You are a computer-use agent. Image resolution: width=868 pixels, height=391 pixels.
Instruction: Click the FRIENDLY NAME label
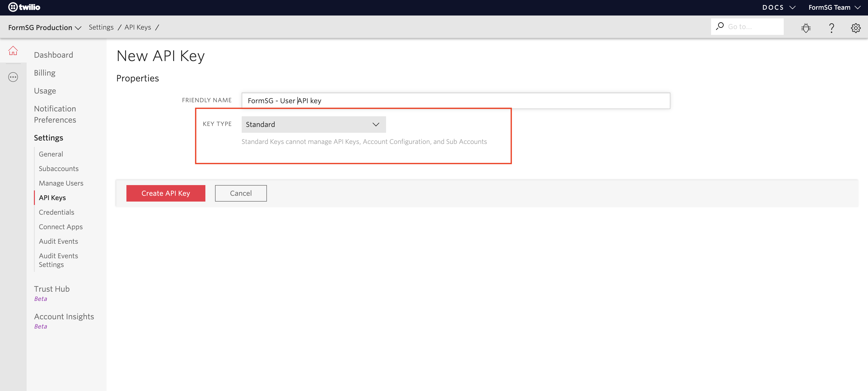[207, 100]
